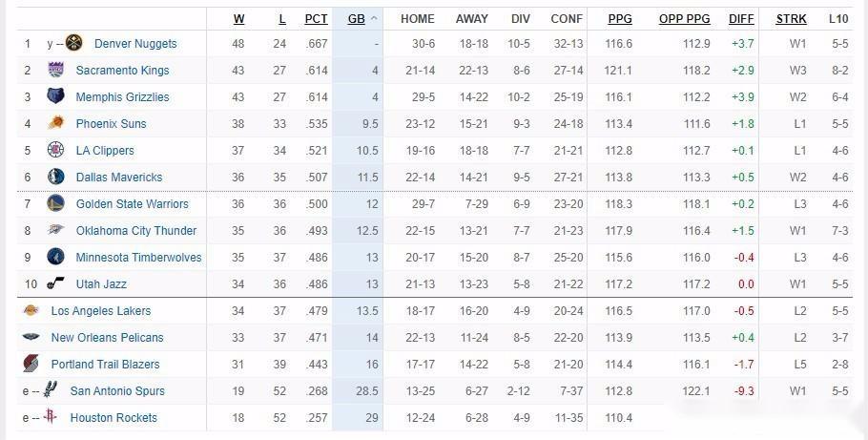Viewport: 868px width, 440px height.
Task: Click the Phoenix Suns logo icon
Action: point(56,123)
